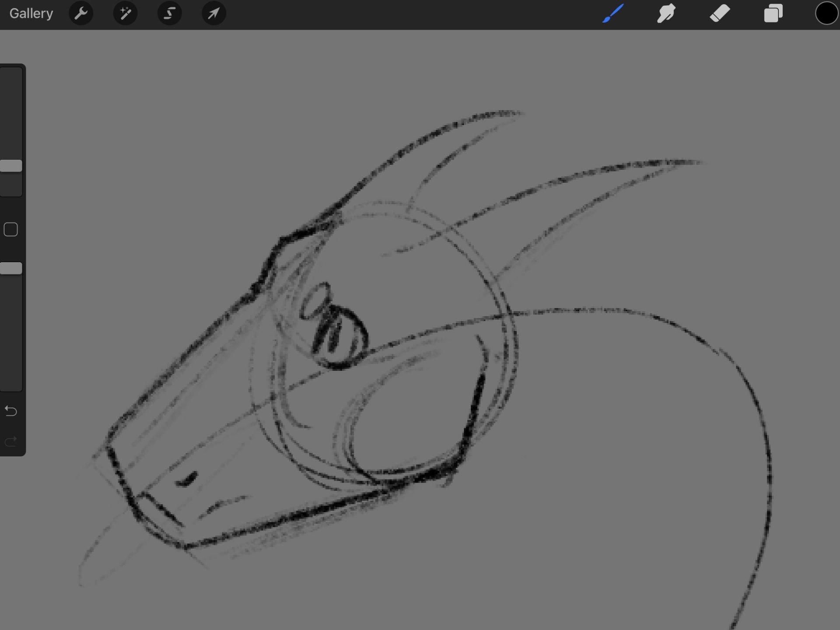Select the Smudge finger tool
Viewport: 840px width, 630px height.
(666, 13)
